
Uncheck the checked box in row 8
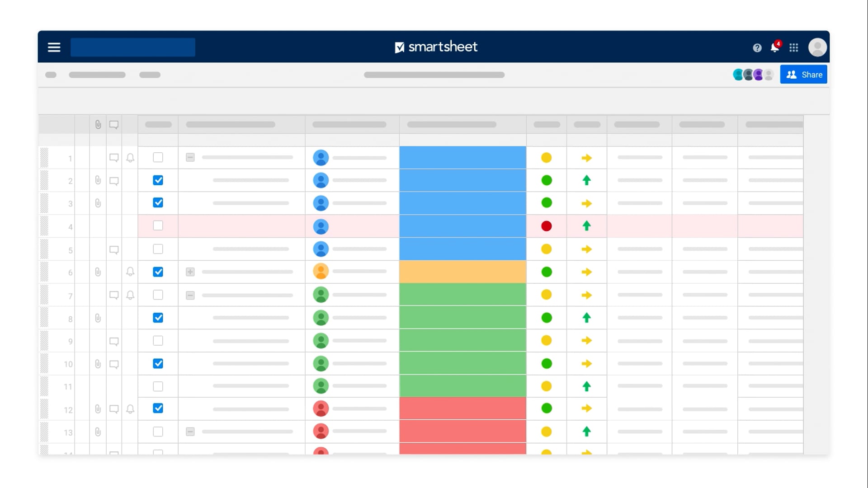point(158,318)
